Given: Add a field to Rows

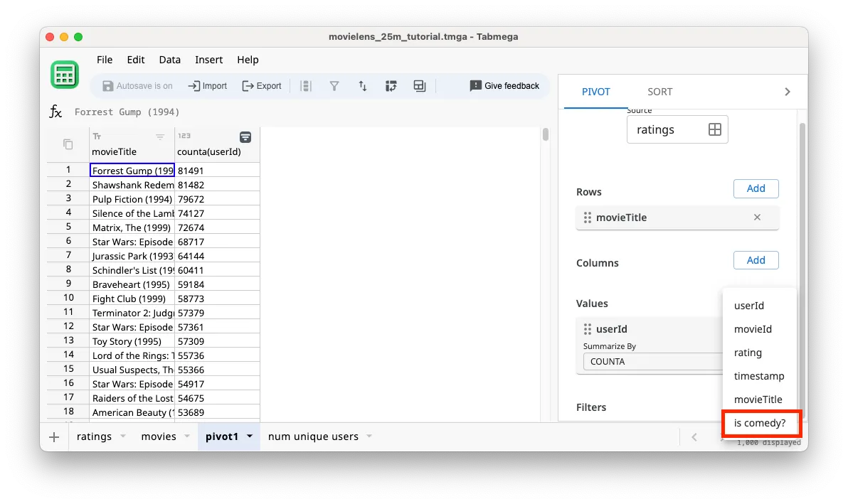Looking at the screenshot, I should pyautogui.click(x=756, y=188).
